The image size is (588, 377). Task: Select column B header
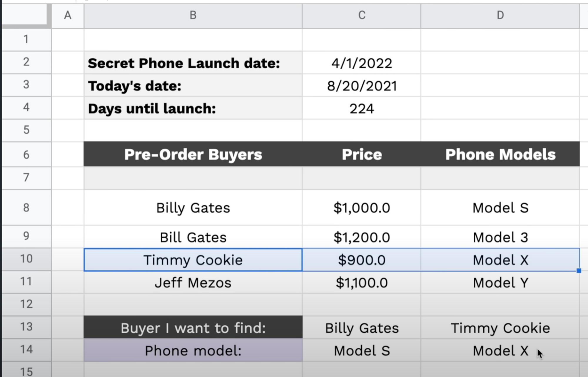193,15
